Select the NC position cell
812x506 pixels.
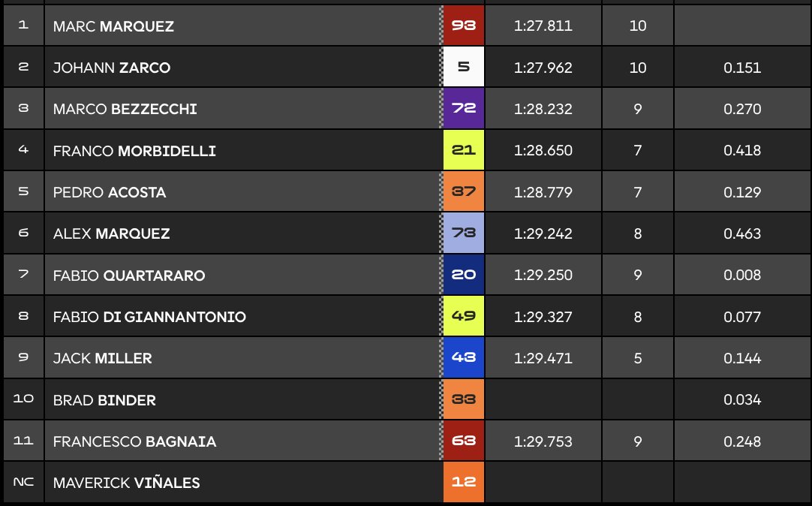(x=23, y=483)
